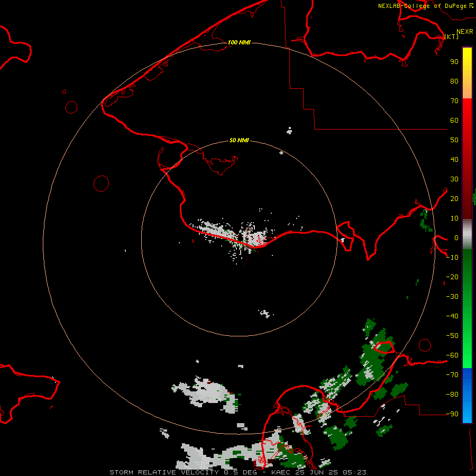This screenshot has width=476, height=476.
Task: Click the -80 value on velocity scale
Action: [x=452, y=395]
